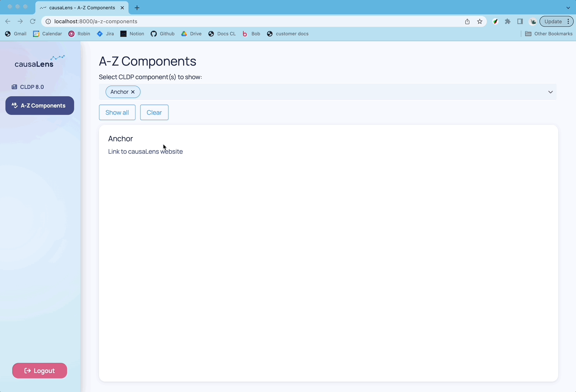
Task: Click the Show all button
Action: (x=117, y=113)
